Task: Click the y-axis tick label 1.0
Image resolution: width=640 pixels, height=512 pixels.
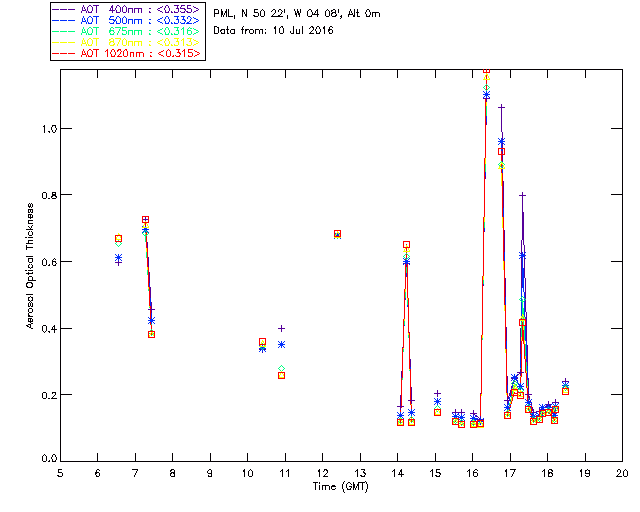Action: pos(49,129)
